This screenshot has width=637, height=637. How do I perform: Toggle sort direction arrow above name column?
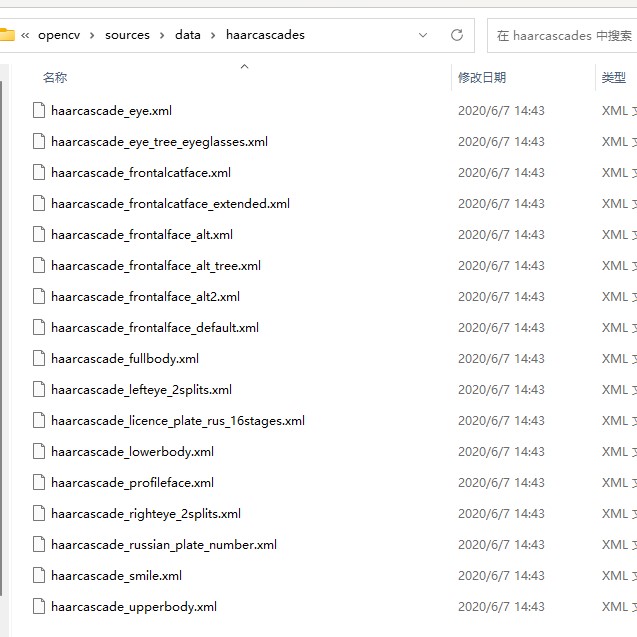point(244,67)
